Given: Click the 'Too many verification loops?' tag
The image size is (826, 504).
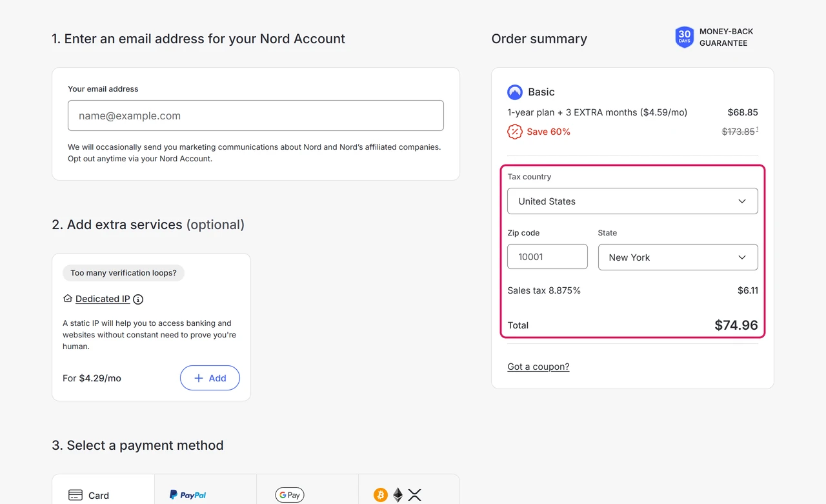Looking at the screenshot, I should (x=123, y=273).
